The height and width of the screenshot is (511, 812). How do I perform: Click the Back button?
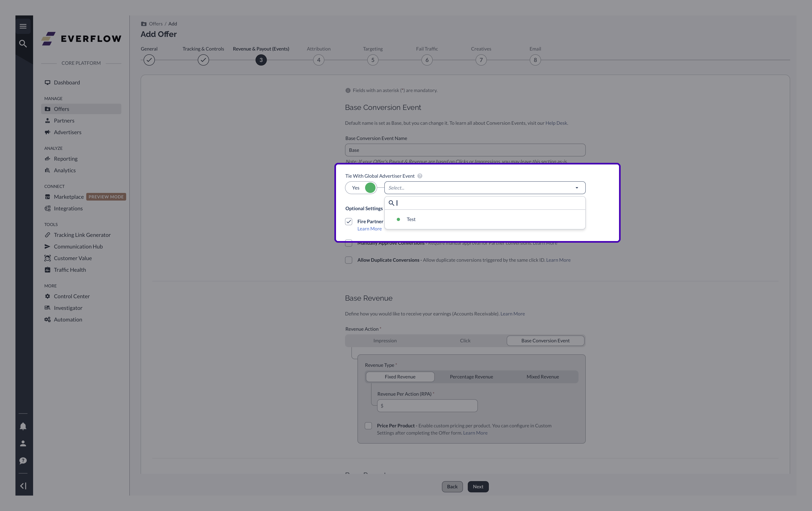click(x=452, y=486)
